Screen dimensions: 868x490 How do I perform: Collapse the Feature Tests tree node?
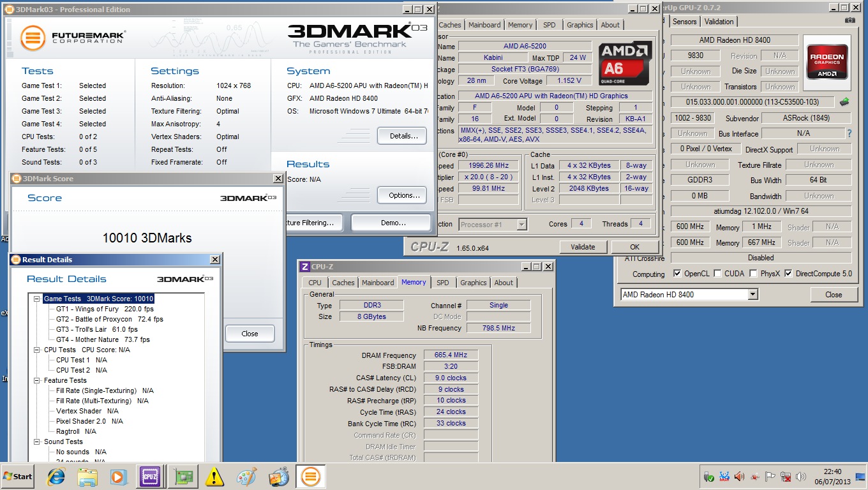click(x=37, y=380)
